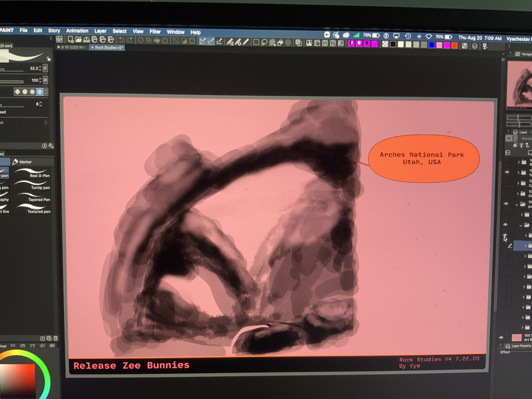Image resolution: width=532 pixels, height=399 pixels.
Task: Toggle the brush size lock icon
Action: pos(48,59)
